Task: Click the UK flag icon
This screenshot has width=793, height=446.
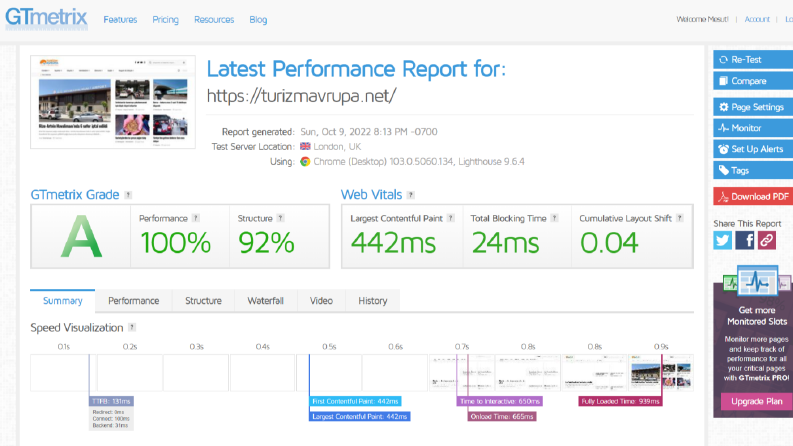Action: coord(305,146)
